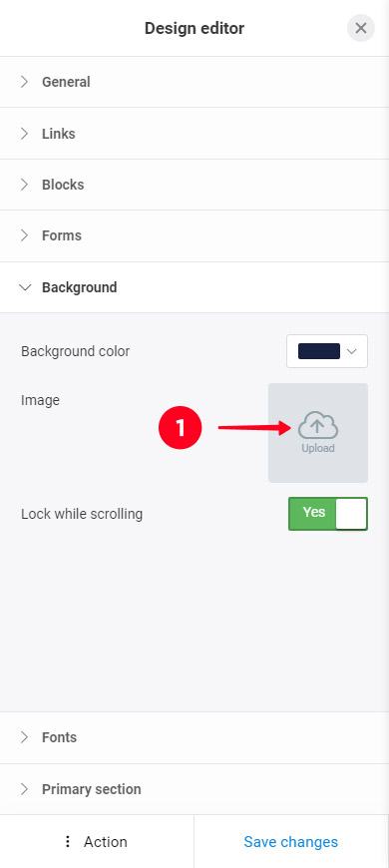Click the dark navy color swatch
389x868 pixels.
tap(319, 351)
